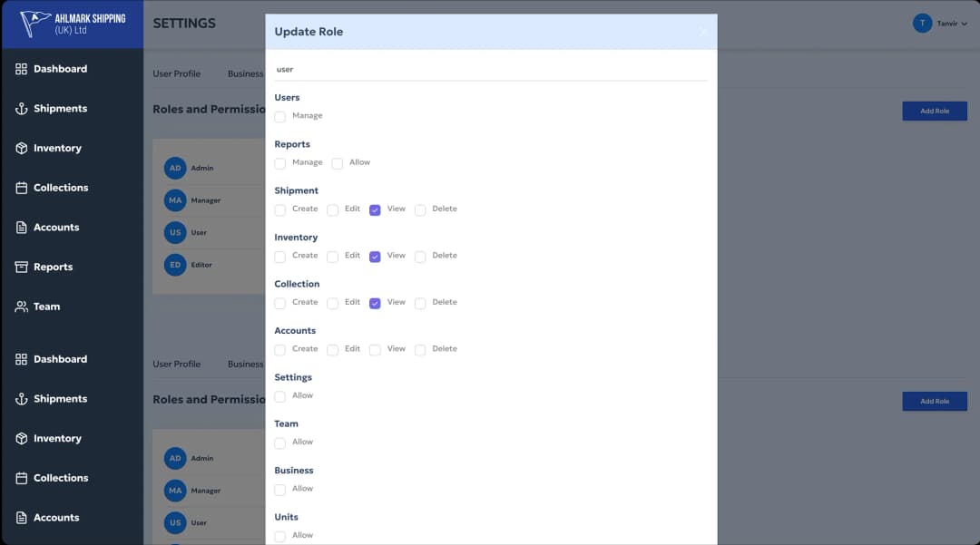980x545 pixels.
Task: Enable Manage permission under Users
Action: pyautogui.click(x=280, y=117)
